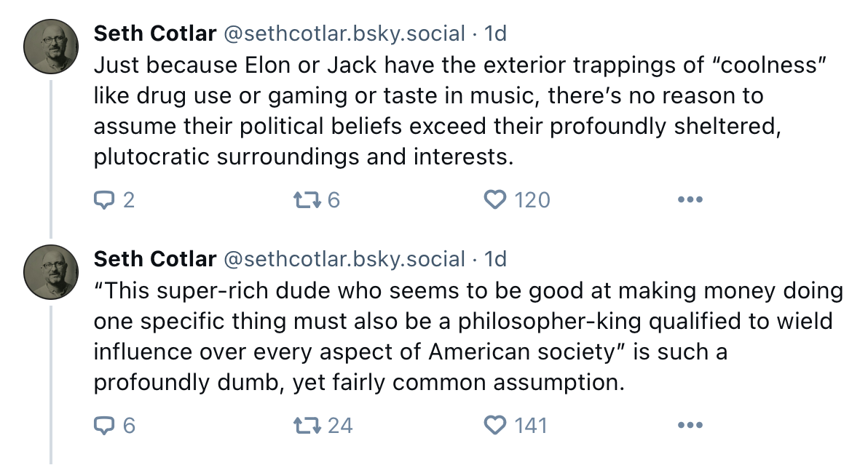
Task: Click the Seth Cotlar name on the second post
Action: pyautogui.click(x=155, y=259)
